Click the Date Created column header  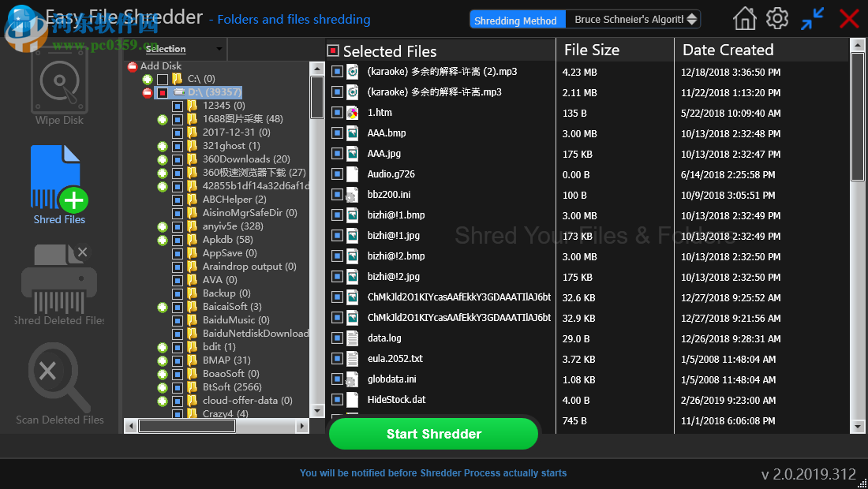[x=727, y=49]
